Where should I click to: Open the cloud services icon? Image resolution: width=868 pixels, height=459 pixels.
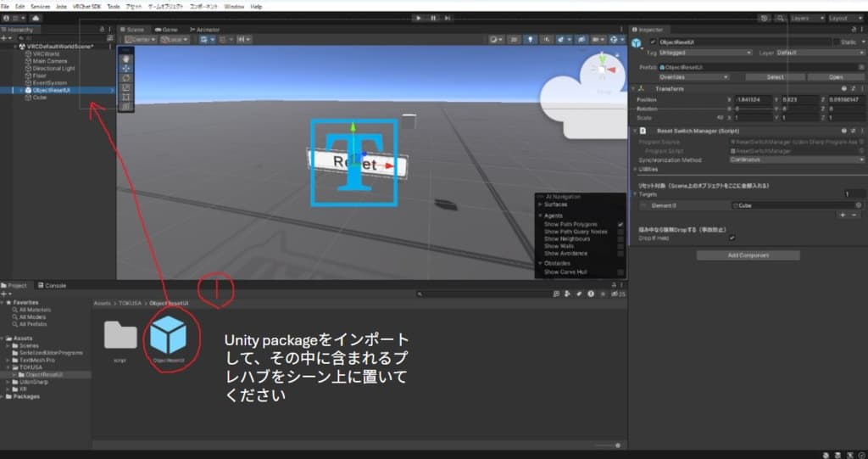pyautogui.click(x=36, y=19)
